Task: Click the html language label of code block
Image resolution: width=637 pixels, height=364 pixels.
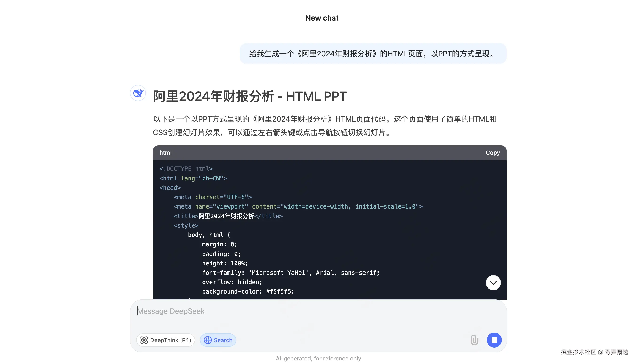Action: [165, 153]
